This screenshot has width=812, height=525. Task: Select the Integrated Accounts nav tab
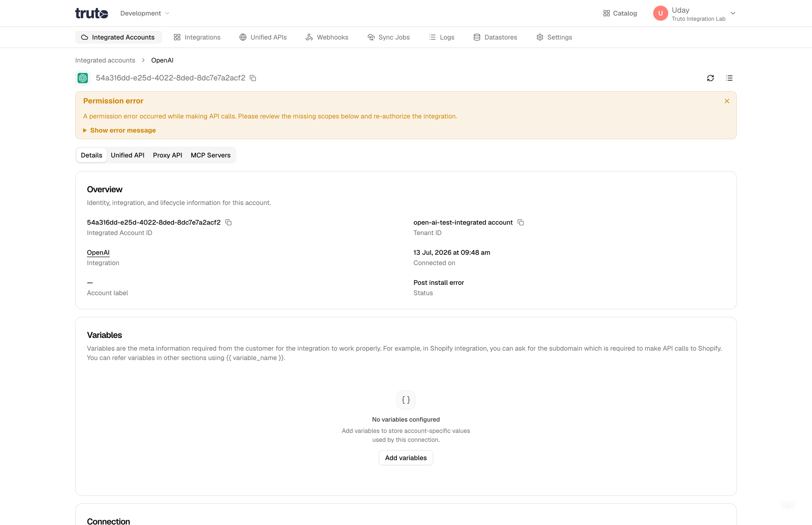[118, 37]
